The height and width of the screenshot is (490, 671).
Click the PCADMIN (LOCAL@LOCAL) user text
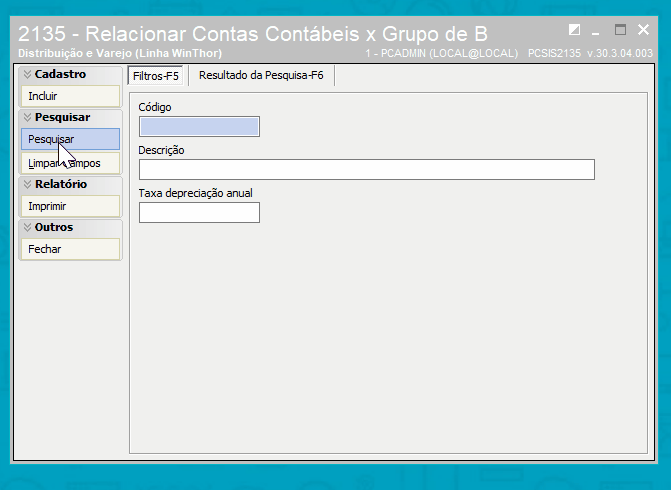(x=442, y=53)
